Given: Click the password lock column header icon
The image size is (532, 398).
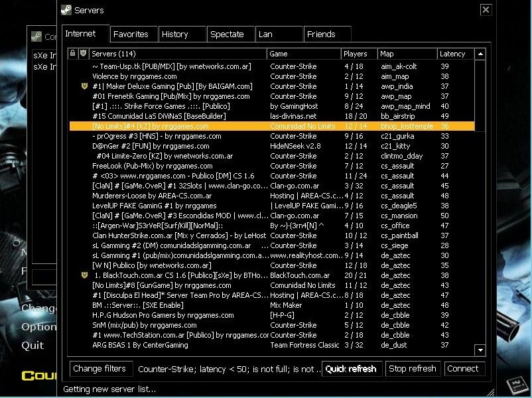Looking at the screenshot, I should tap(72, 53).
